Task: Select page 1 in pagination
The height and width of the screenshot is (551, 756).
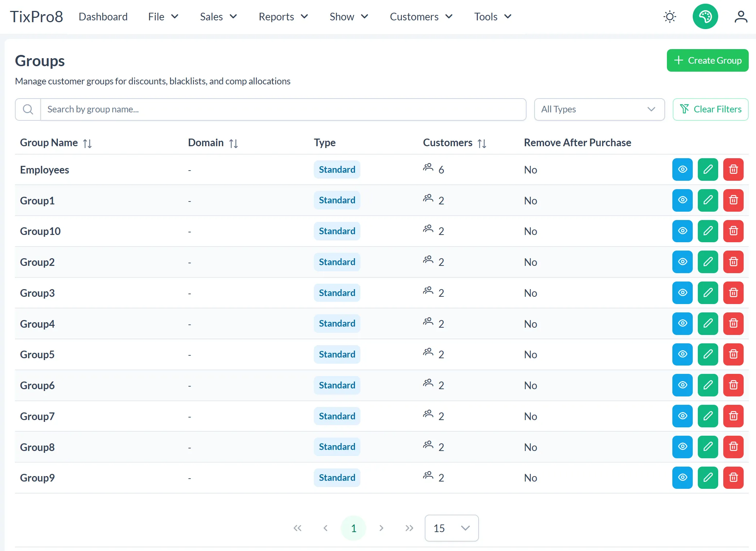Action: pos(353,528)
